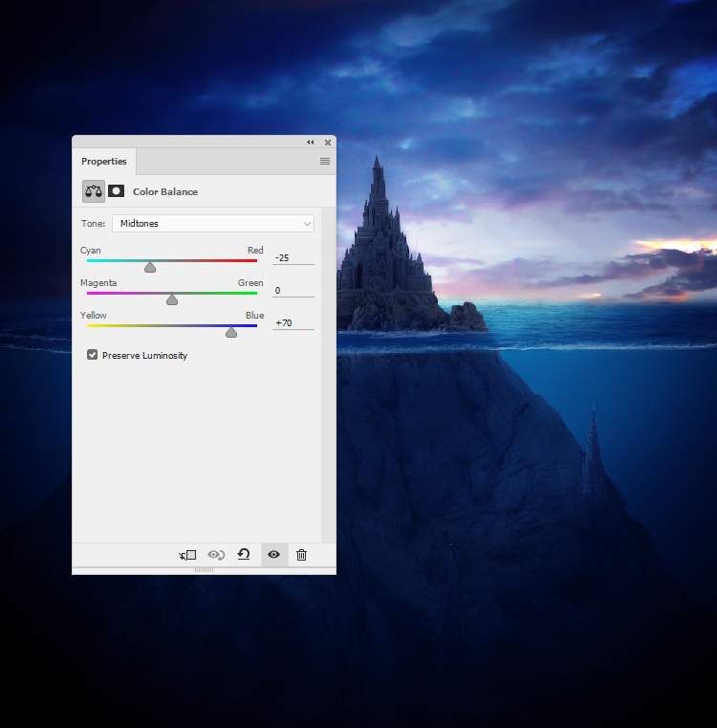Click the Properties panel vertical scrollbar
The image size is (717, 728).
(328, 374)
